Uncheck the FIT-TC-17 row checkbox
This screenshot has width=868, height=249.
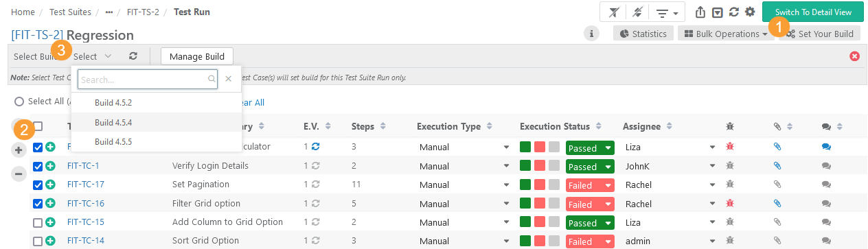coord(38,185)
